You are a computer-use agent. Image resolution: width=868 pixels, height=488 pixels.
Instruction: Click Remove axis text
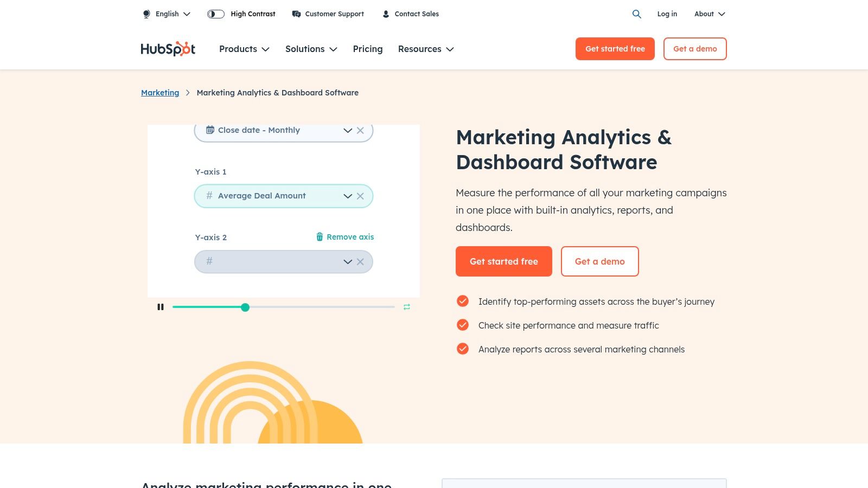click(x=350, y=237)
